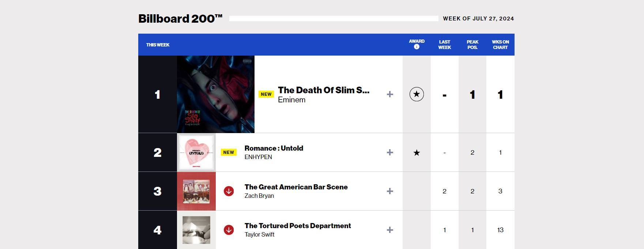Click the star award icon for ENHYPEN
This screenshot has width=644, height=249.
click(417, 153)
